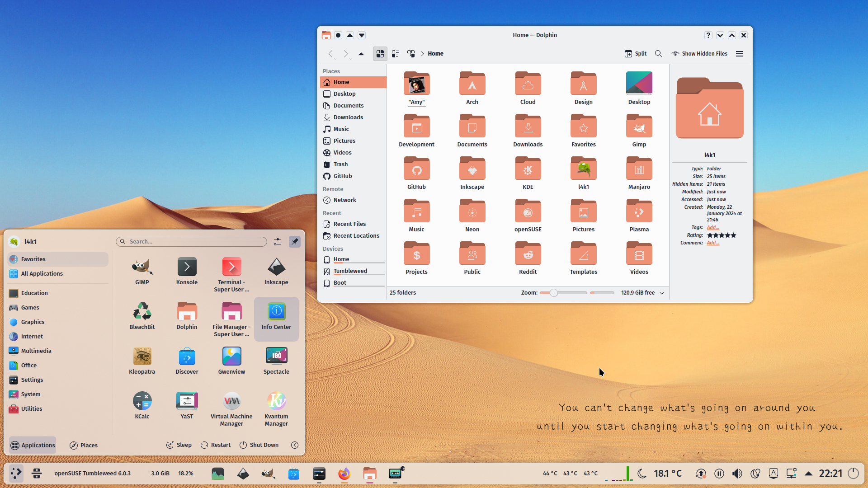Launch Kvantum Manager
This screenshot has width=868, height=488.
click(x=276, y=409)
